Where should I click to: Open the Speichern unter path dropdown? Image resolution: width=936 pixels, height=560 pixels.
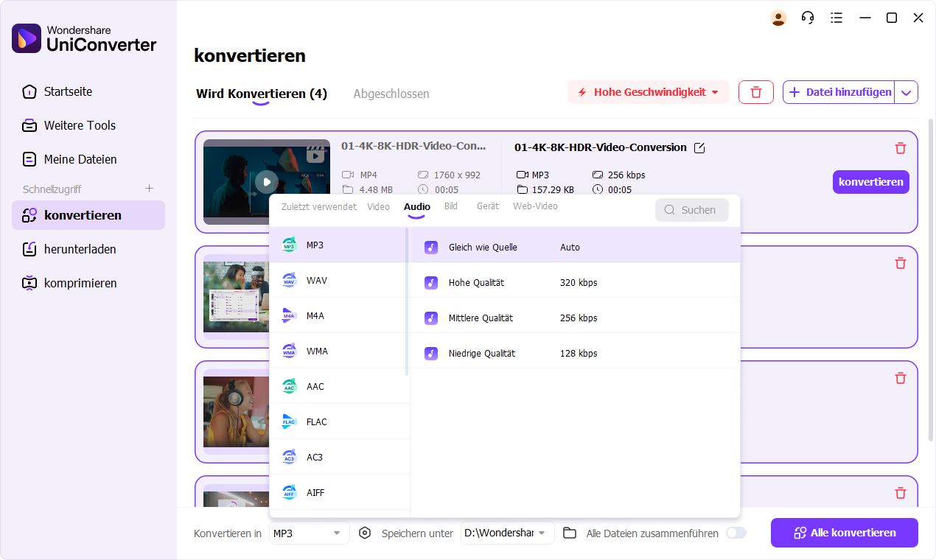[x=507, y=533]
